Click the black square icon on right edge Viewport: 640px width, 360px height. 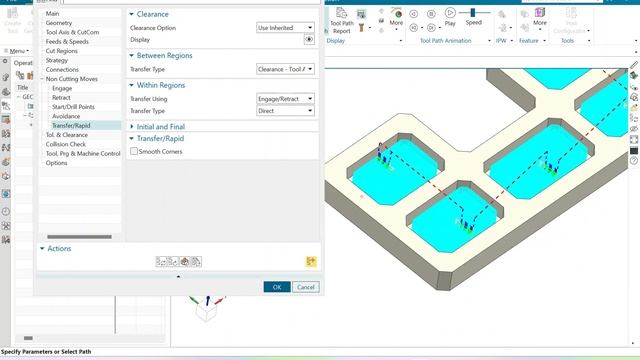(x=634, y=151)
